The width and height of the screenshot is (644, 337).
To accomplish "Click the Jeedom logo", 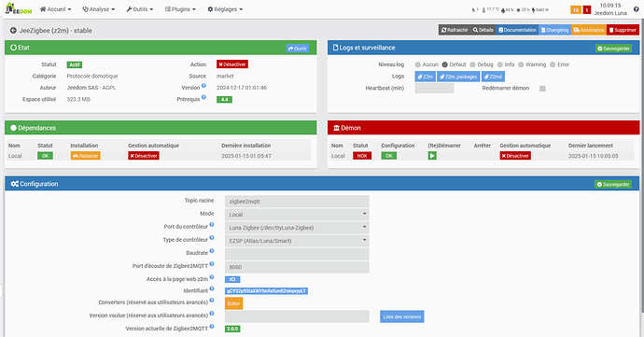I will click(19, 8).
